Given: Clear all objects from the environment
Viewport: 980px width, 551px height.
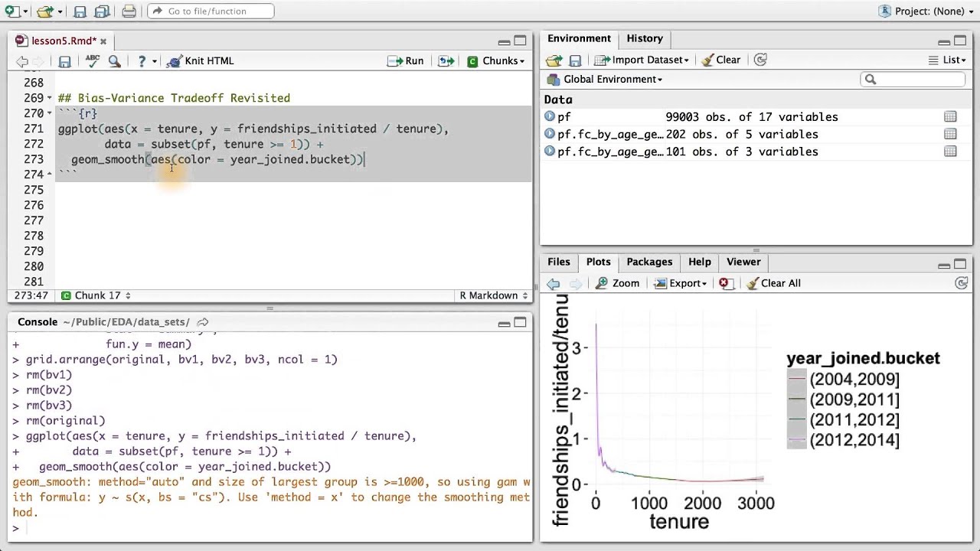Looking at the screenshot, I should pos(720,60).
